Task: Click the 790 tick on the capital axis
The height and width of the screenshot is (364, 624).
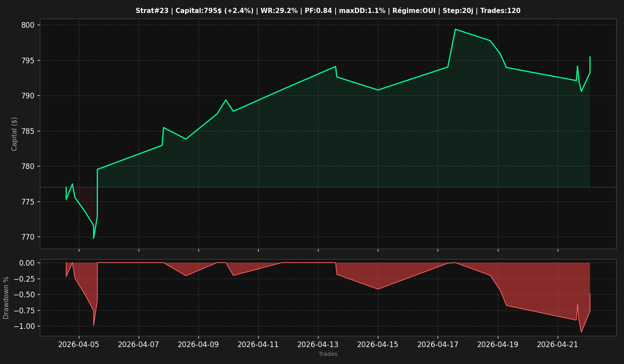Action: click(x=28, y=96)
